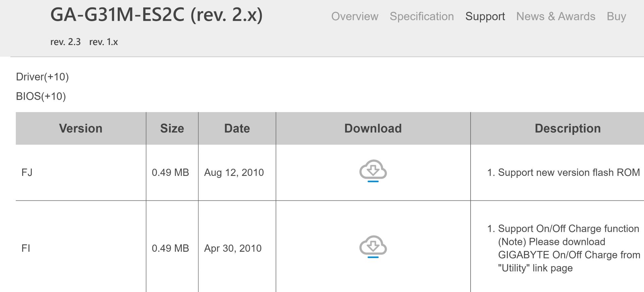Click the Version column header
The width and height of the screenshot is (644, 292).
81,129
